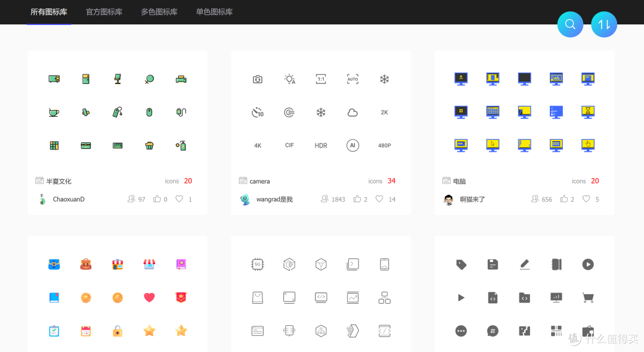
Task: Open the sort order arrows button
Action: [603, 24]
